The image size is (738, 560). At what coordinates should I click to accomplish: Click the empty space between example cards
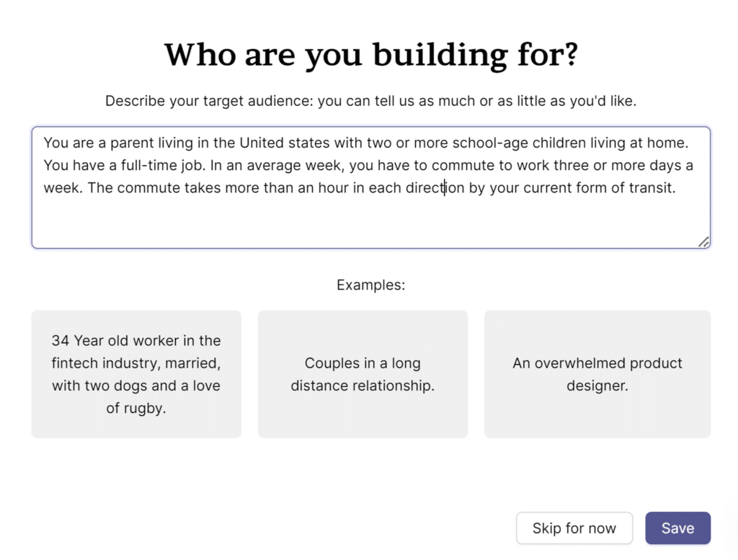(x=249, y=374)
